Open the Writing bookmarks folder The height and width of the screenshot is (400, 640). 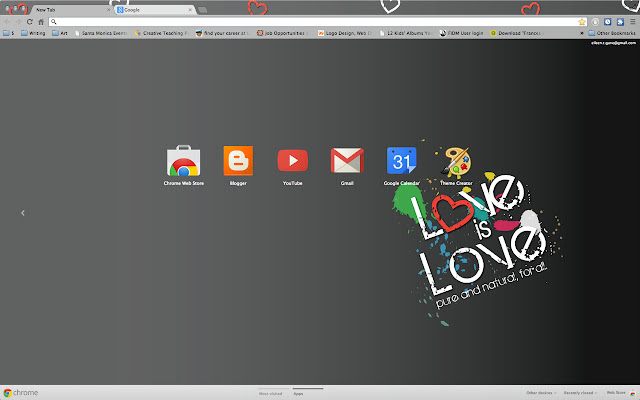tap(33, 33)
